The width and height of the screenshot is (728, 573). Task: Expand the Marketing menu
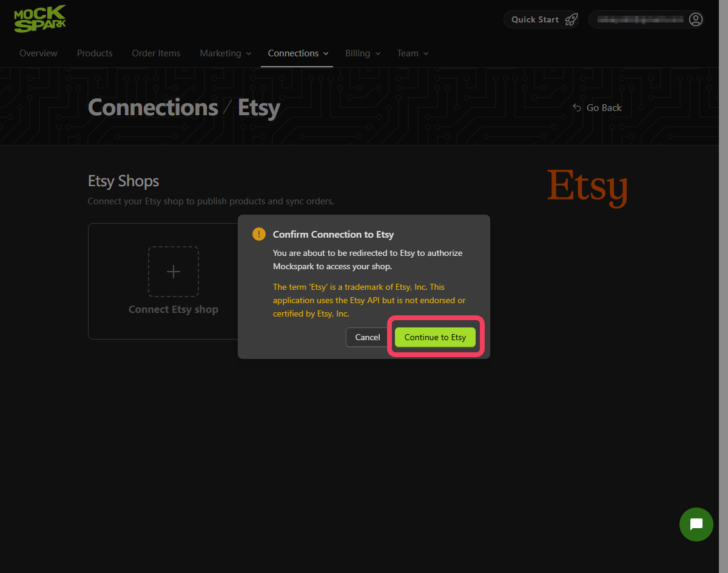point(226,53)
